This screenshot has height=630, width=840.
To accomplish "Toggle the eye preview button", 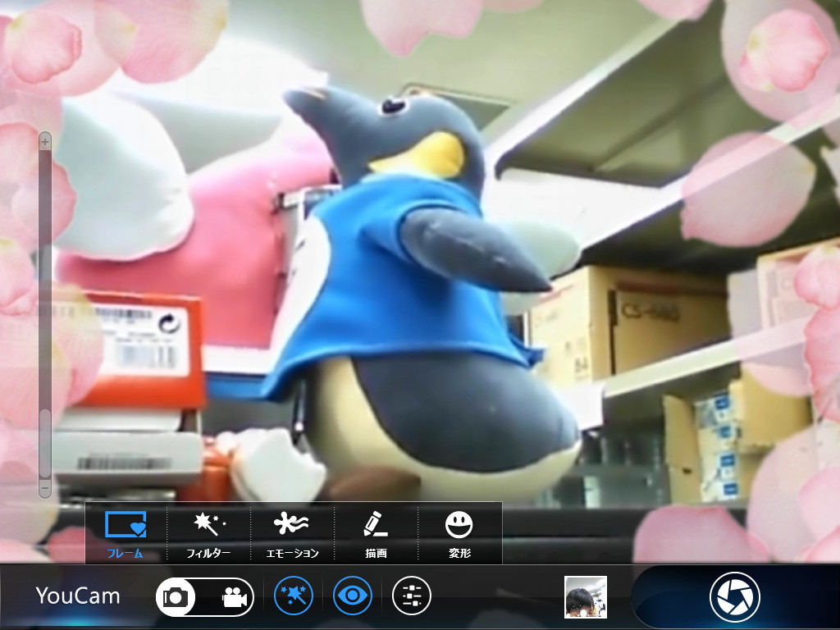I will click(x=353, y=596).
